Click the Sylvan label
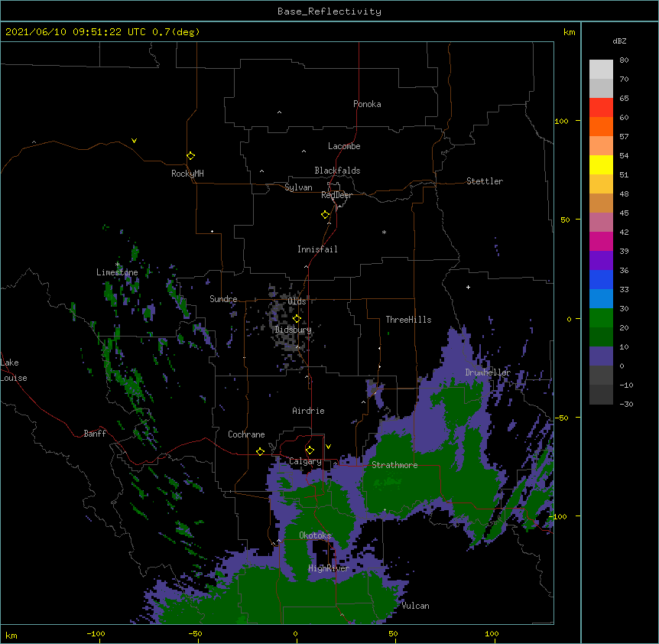This screenshot has height=644, width=659. point(298,187)
